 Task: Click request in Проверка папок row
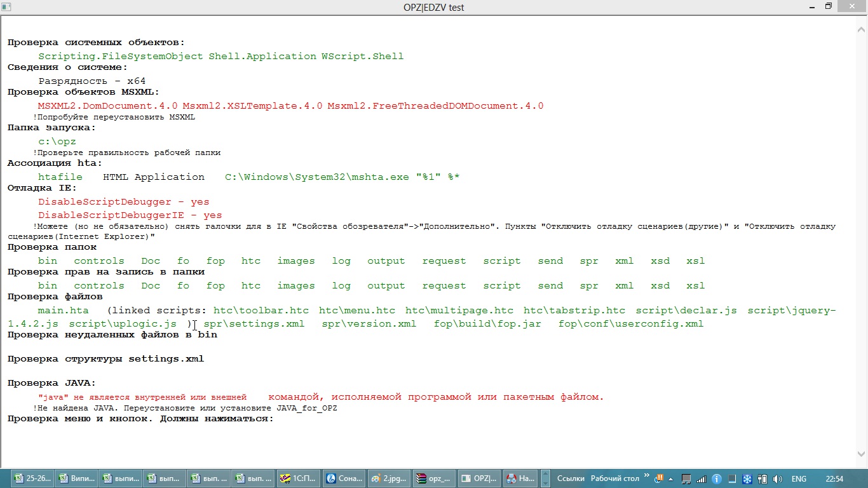click(444, 261)
